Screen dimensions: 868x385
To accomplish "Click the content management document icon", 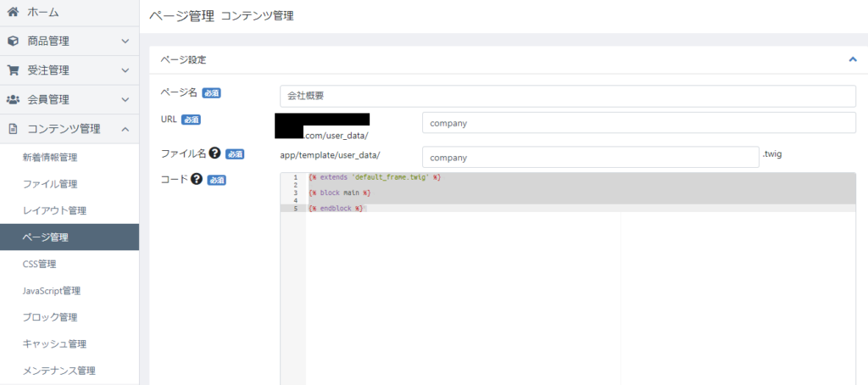I will (13, 129).
